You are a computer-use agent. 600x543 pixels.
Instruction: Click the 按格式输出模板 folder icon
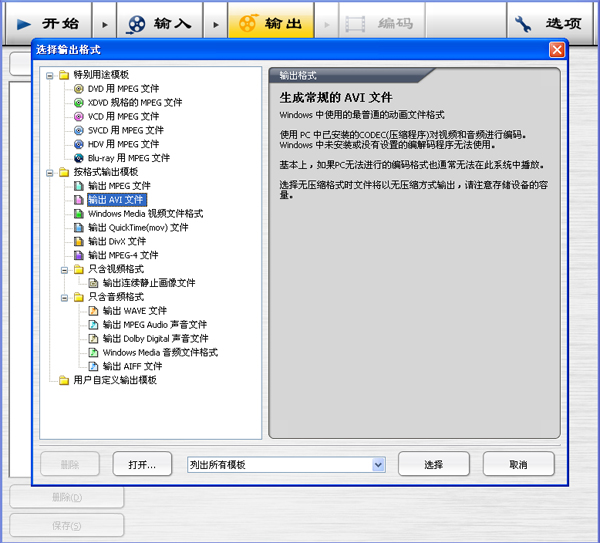click(x=64, y=172)
